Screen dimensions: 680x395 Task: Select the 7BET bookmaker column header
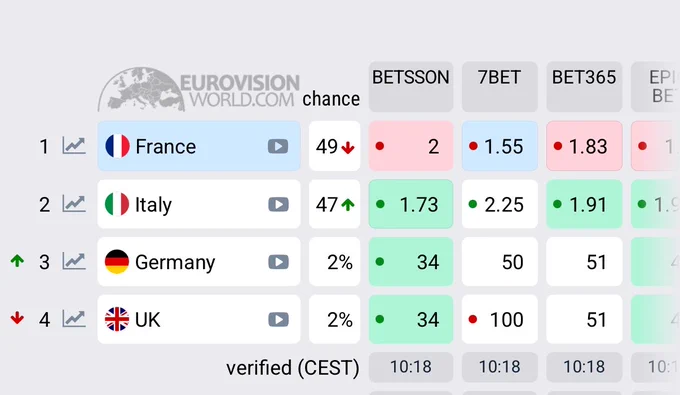tap(500, 87)
